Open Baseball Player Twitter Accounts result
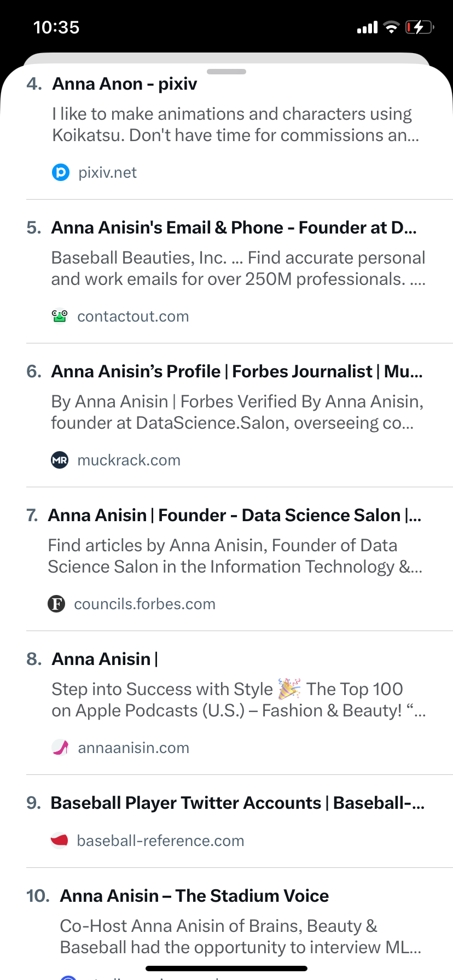Screen dimensions: 453x980 tap(237, 803)
